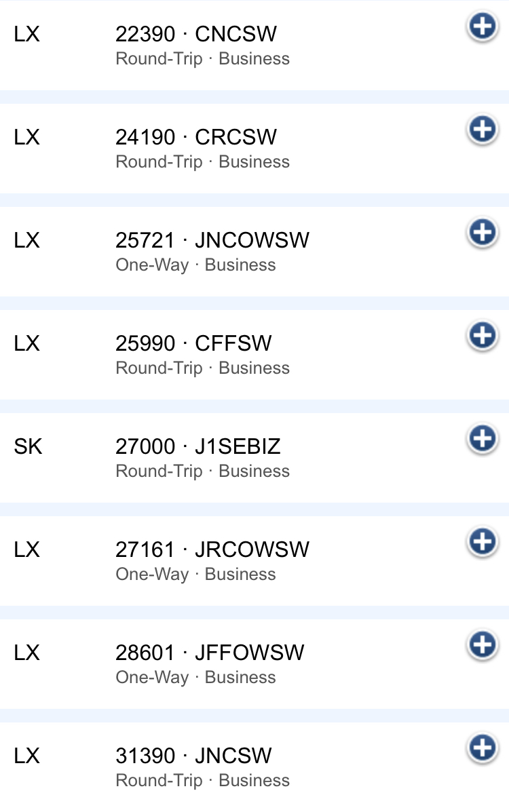
Task: Click Round-Trip · Business under J1SEBIZ
Action: 202,471
